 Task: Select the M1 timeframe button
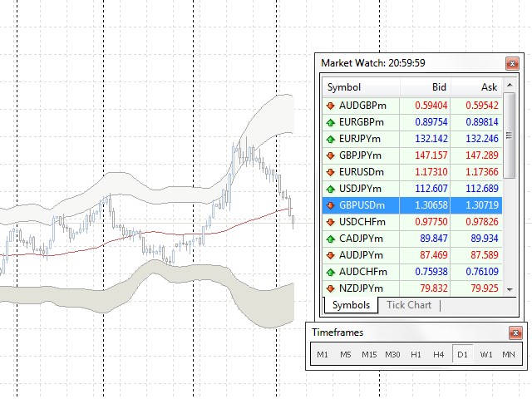pyautogui.click(x=323, y=355)
